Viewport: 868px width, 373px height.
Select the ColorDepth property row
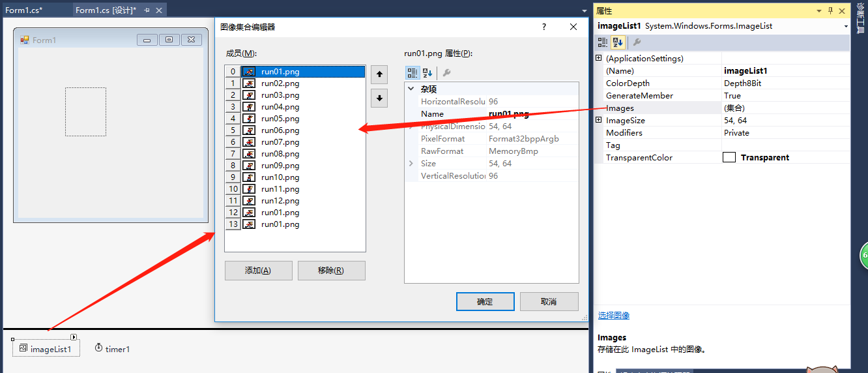[722, 83]
